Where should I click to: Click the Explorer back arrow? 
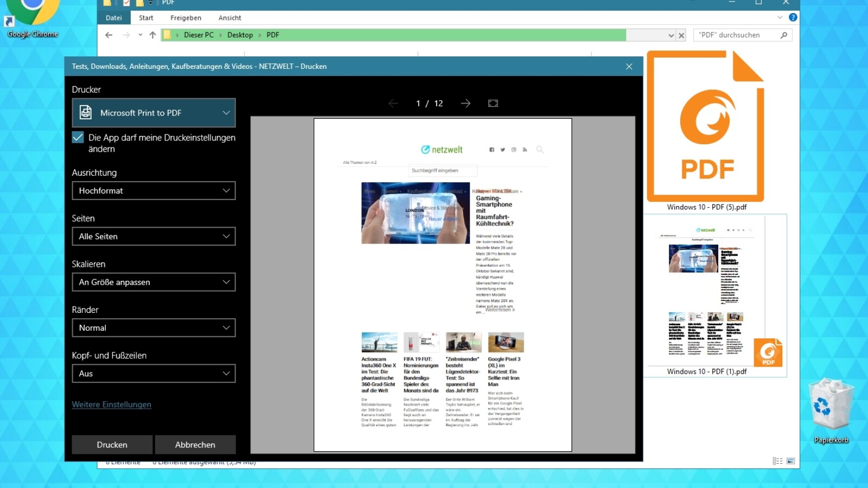click(109, 35)
